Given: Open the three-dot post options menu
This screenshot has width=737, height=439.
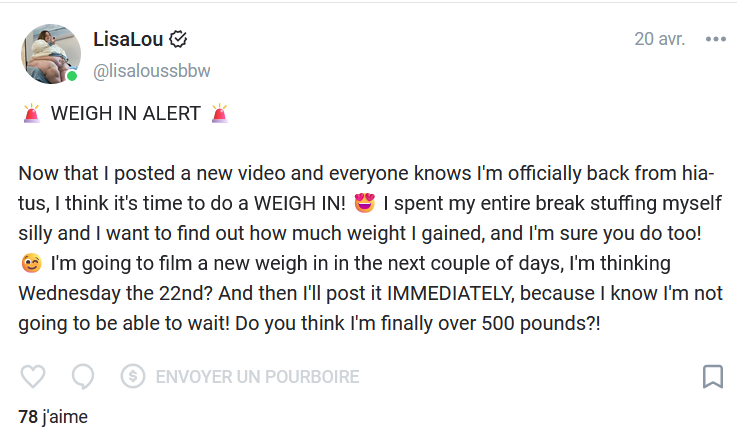Looking at the screenshot, I should [715, 40].
